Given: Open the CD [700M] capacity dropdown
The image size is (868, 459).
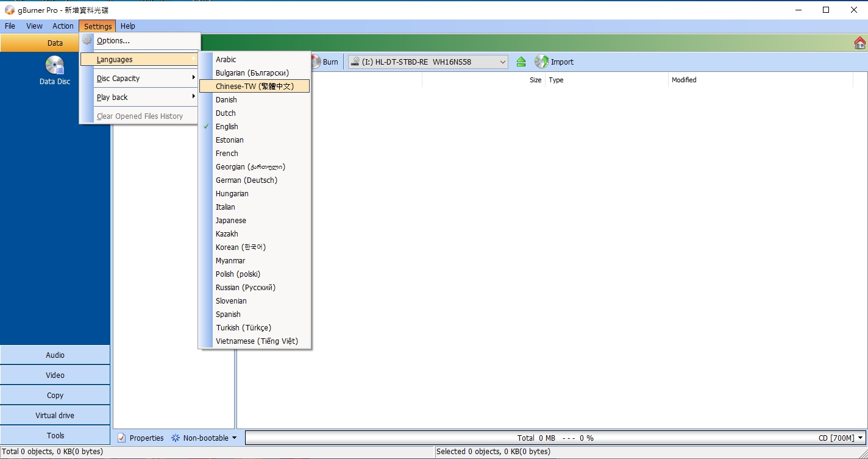Looking at the screenshot, I should [841, 438].
